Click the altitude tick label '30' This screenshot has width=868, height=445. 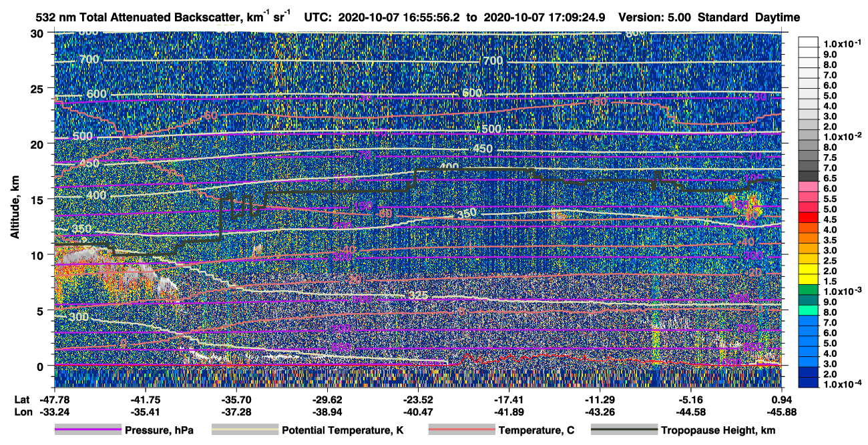coord(38,33)
